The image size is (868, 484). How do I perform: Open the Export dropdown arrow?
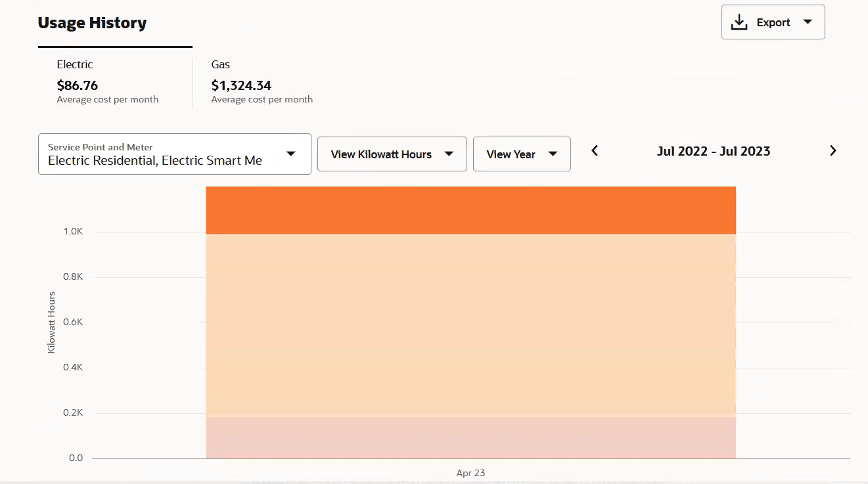pyautogui.click(x=808, y=22)
